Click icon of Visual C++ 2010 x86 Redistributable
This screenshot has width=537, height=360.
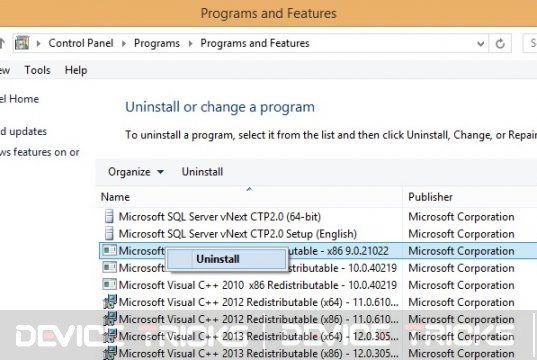110,284
